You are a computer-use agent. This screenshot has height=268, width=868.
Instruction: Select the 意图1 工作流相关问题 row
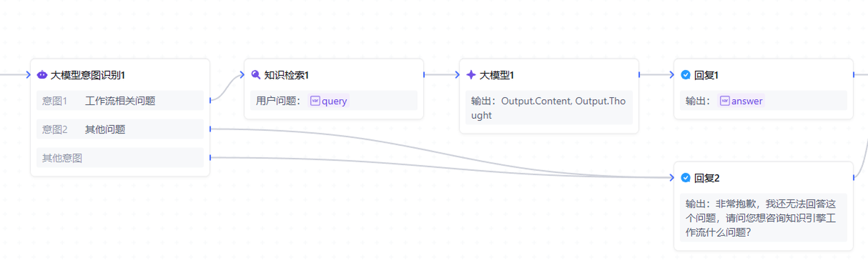(120, 101)
